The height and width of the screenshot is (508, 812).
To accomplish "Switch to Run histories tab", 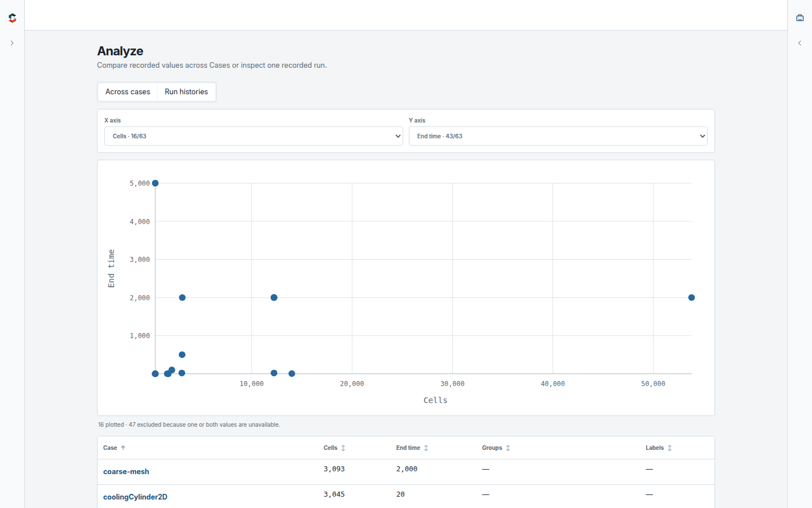I will [186, 92].
